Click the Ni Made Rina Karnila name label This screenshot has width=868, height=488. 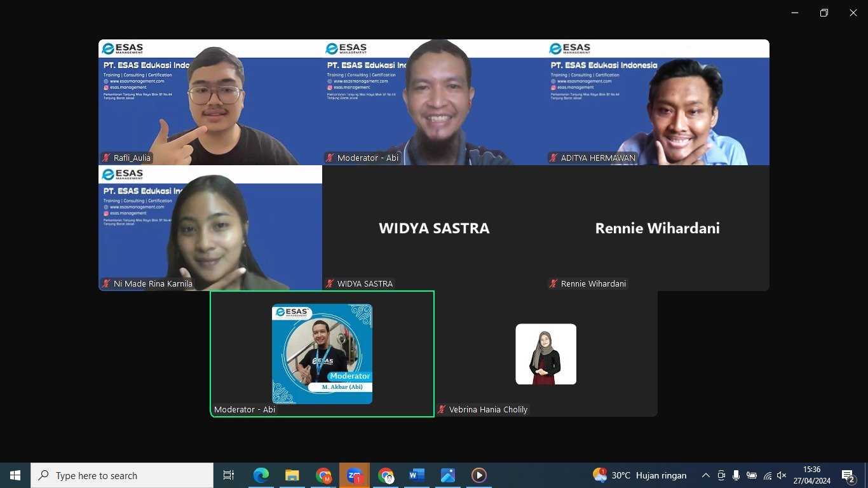pyautogui.click(x=153, y=284)
